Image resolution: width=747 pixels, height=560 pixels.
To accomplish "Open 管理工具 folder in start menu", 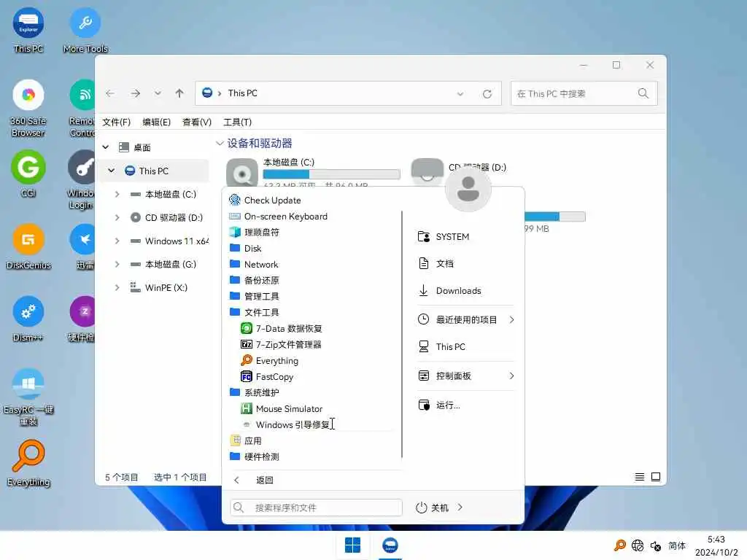I will tap(255, 296).
